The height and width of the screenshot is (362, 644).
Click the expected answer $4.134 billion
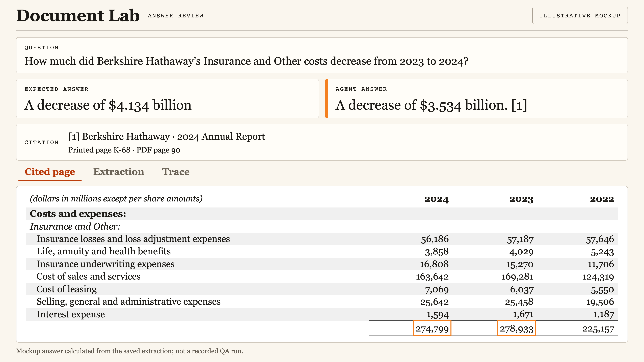pyautogui.click(x=108, y=105)
